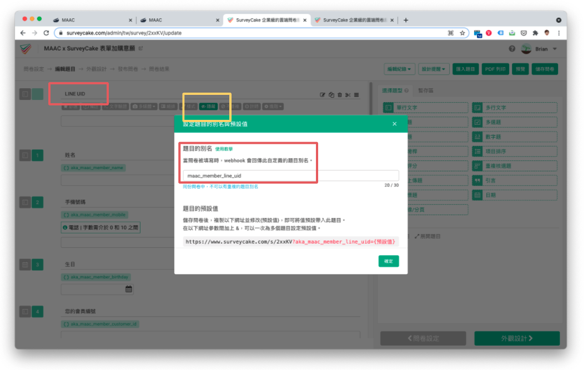Open the 編輯紀錄 dropdown
The image size is (588, 370).
399,69
